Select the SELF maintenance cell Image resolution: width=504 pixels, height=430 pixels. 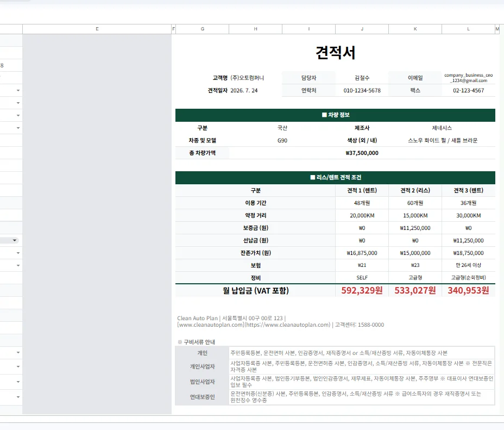pyautogui.click(x=362, y=278)
